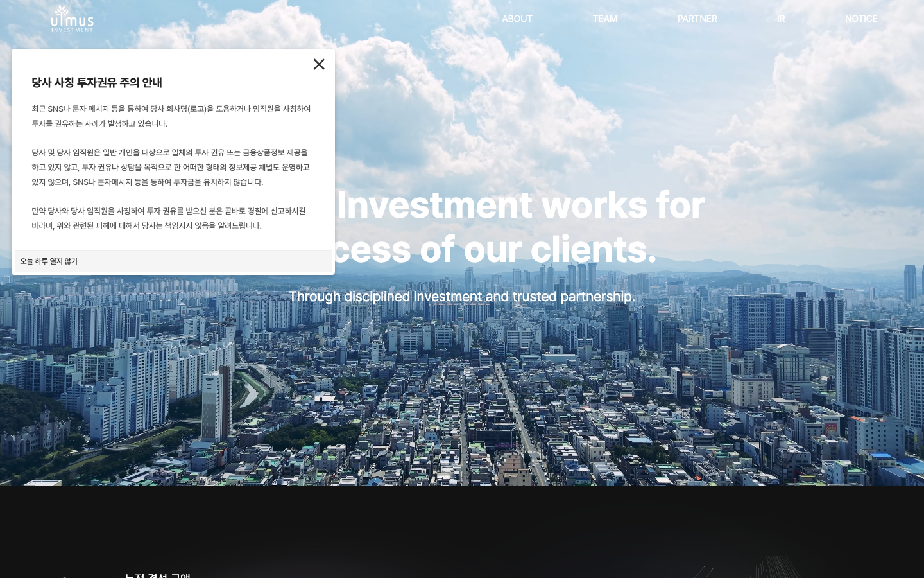This screenshot has height=578, width=924.
Task: Open the ABOUT menu
Action: click(517, 19)
